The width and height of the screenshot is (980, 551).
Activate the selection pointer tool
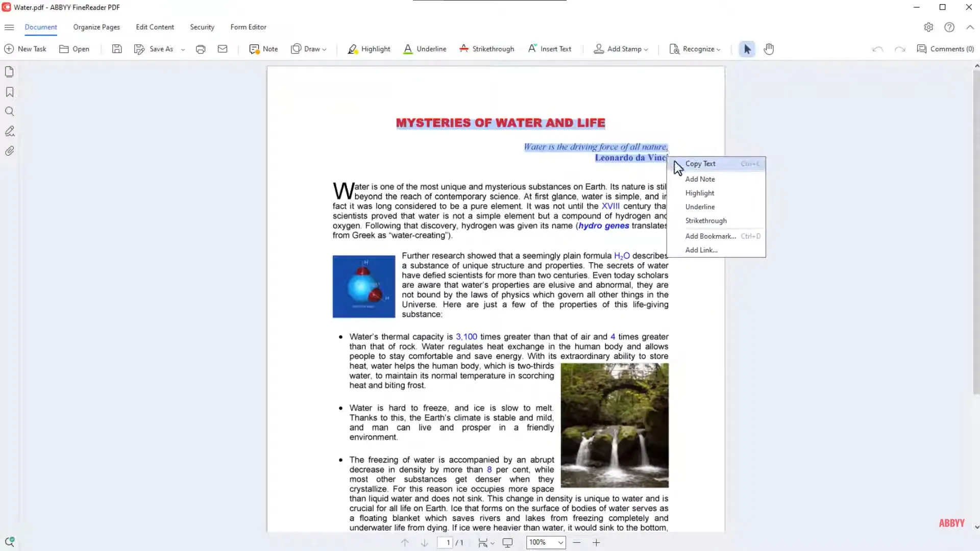[747, 49]
